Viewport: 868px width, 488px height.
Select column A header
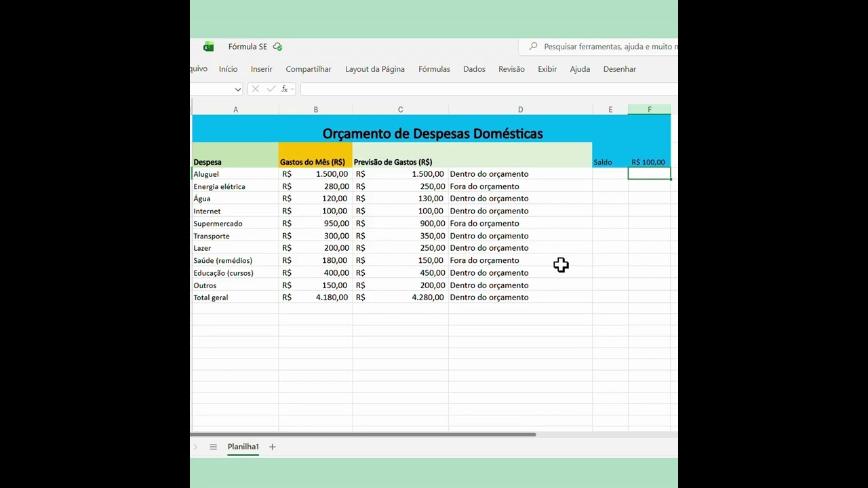[x=235, y=109]
